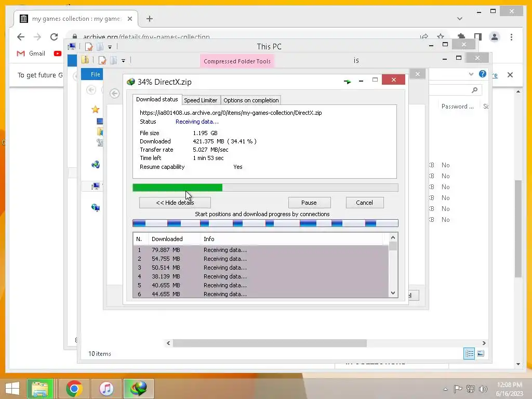Close the my games collection tab
Image resolution: width=532 pixels, height=399 pixels.
[130, 19]
